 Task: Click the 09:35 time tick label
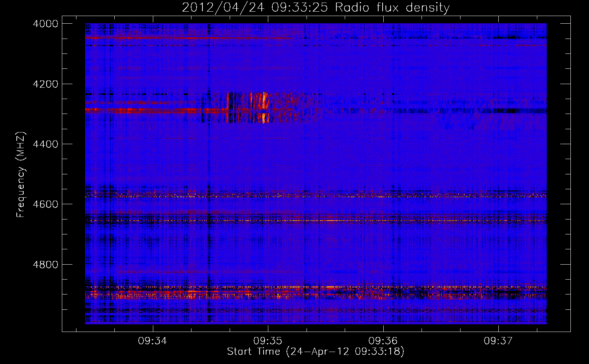(268, 341)
